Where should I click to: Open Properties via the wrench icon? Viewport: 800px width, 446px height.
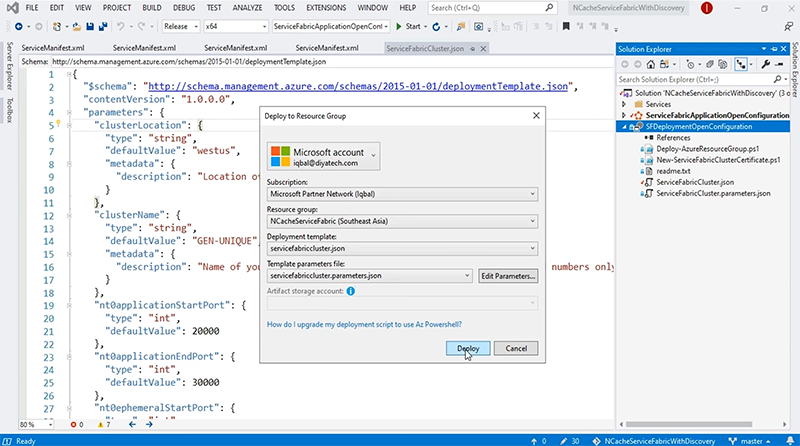click(765, 64)
